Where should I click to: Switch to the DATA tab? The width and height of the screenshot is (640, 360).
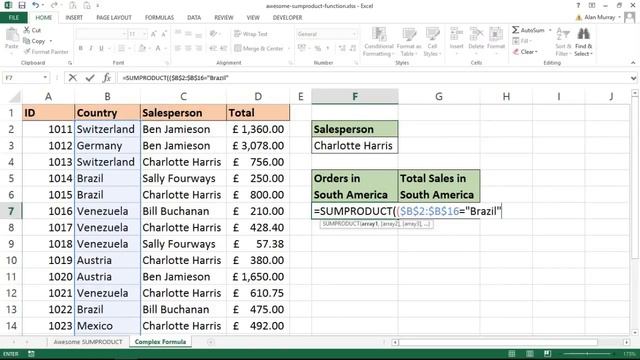tap(194, 18)
